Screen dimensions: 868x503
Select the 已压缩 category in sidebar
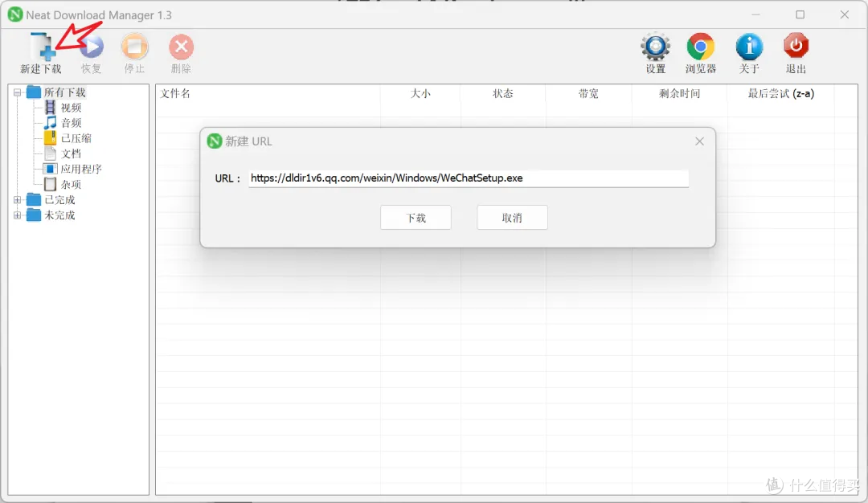click(x=76, y=138)
